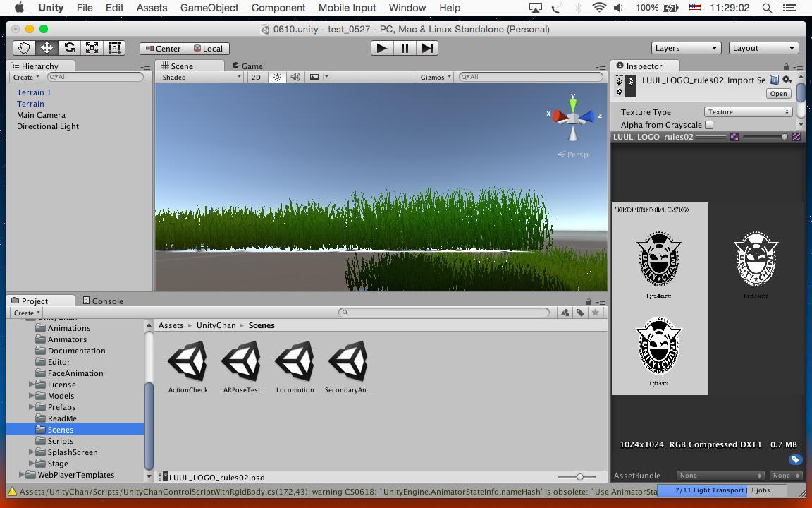Toggle 2D view mode in Scene

tap(256, 77)
